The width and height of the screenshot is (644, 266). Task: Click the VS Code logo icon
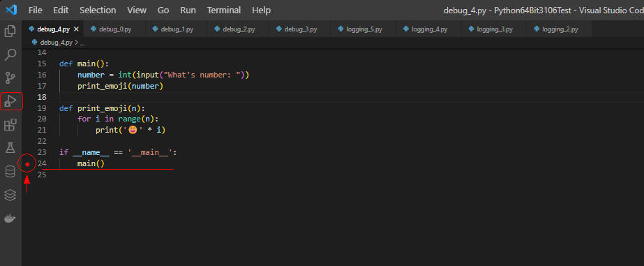[x=11, y=10]
